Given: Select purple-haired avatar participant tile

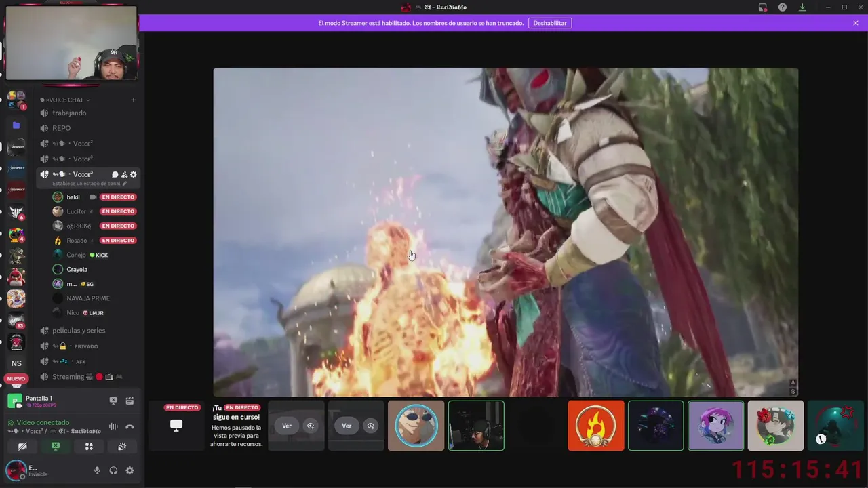Looking at the screenshot, I should pos(716,426).
